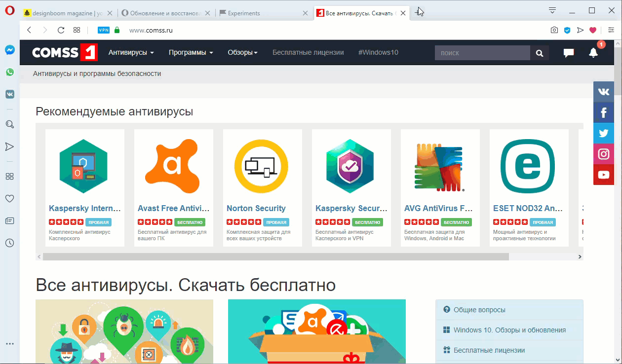Image resolution: width=622 pixels, height=364 pixels.
Task: Click the Avast orange logo thumbnail
Action: pyautogui.click(x=172, y=166)
